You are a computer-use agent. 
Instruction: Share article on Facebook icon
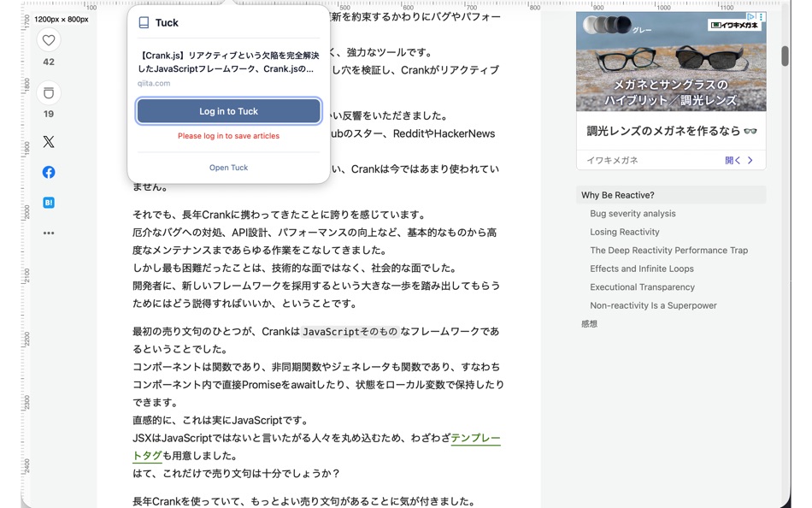pyautogui.click(x=49, y=172)
